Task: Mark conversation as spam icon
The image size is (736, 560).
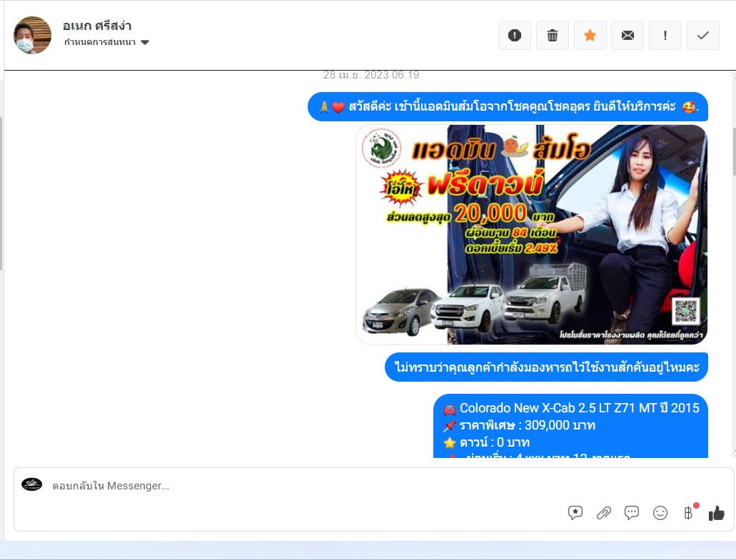Action: coord(515,35)
